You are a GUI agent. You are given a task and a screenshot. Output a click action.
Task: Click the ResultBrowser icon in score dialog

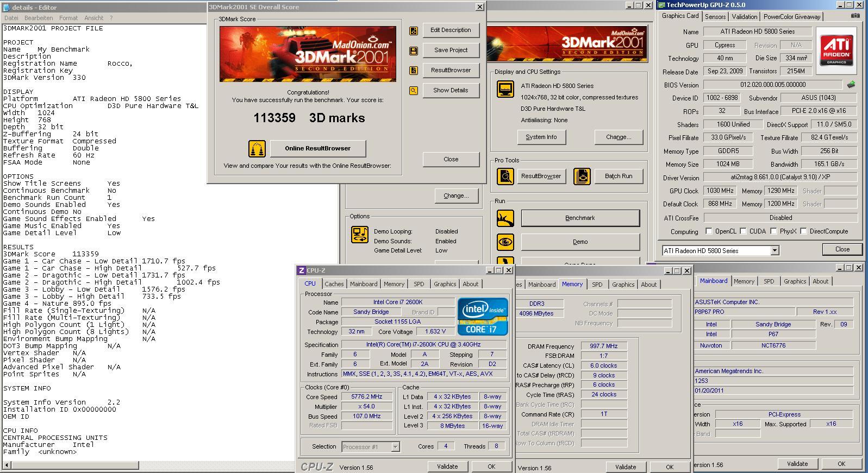414,71
